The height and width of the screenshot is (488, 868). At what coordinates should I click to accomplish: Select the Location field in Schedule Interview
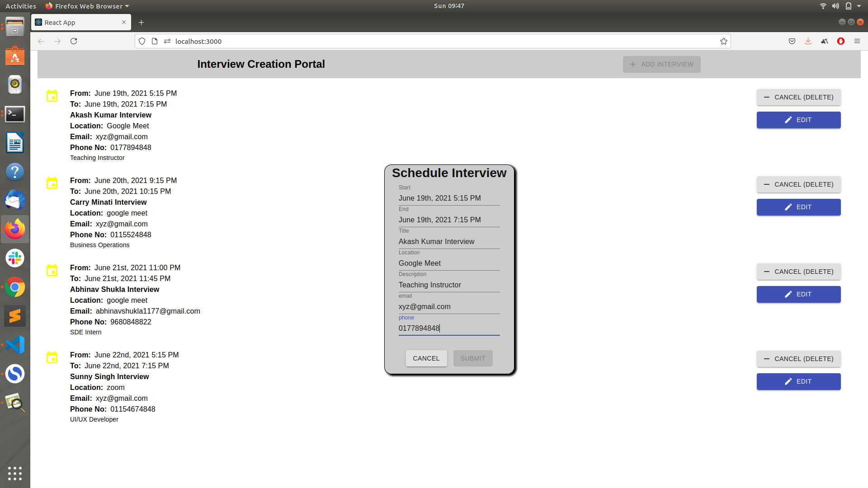tap(448, 263)
